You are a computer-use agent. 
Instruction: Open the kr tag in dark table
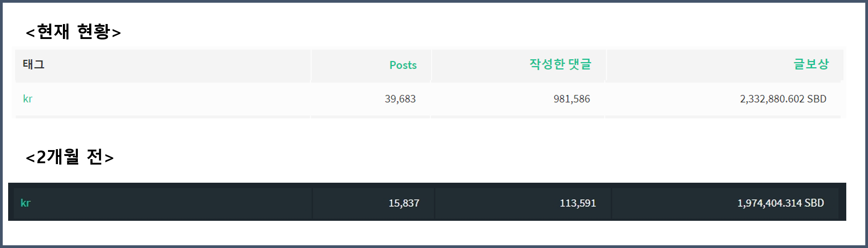tap(25, 203)
